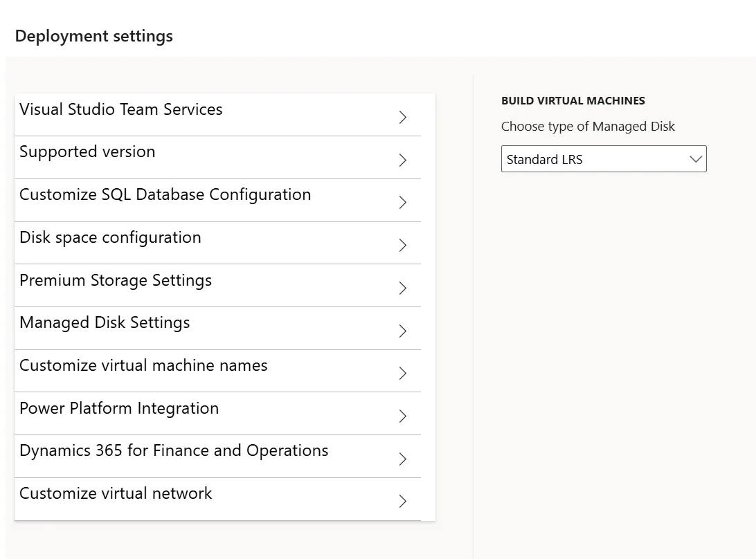
Task: Click chevron beside Supported version
Action: click(x=403, y=160)
